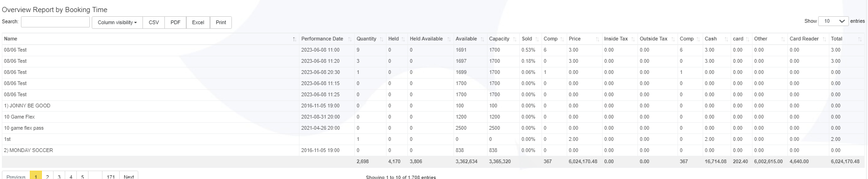Viewport: 868px width, 179px height.
Task: Open the Column visibility dropdown
Action: pos(117,22)
